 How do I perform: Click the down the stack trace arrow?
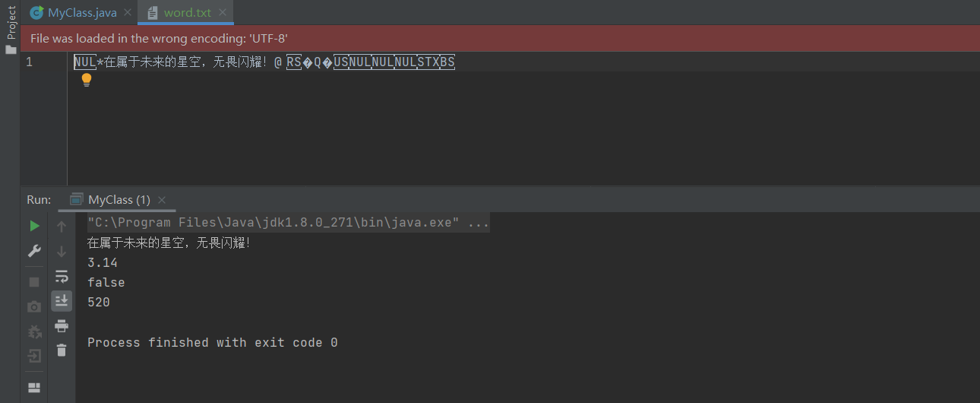pos(62,251)
